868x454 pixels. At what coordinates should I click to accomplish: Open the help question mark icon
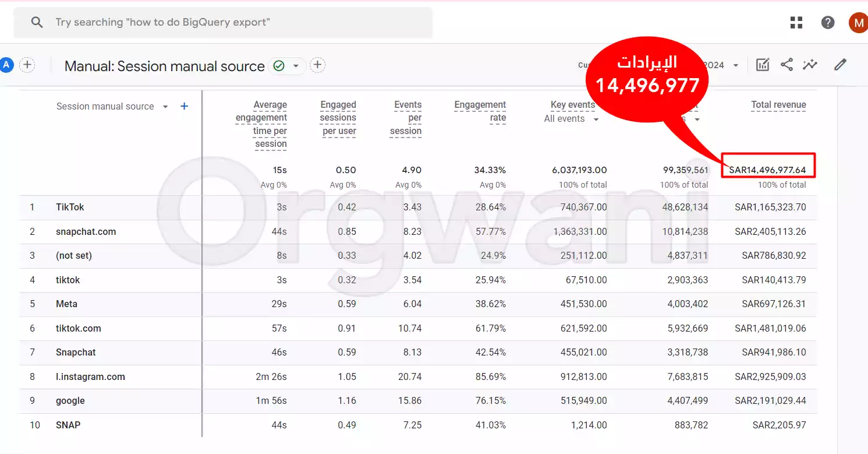pos(827,23)
